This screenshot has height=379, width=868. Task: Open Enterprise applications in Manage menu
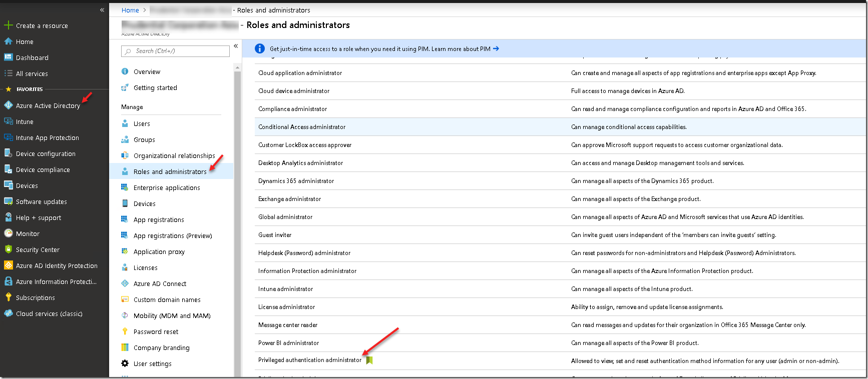pos(167,187)
